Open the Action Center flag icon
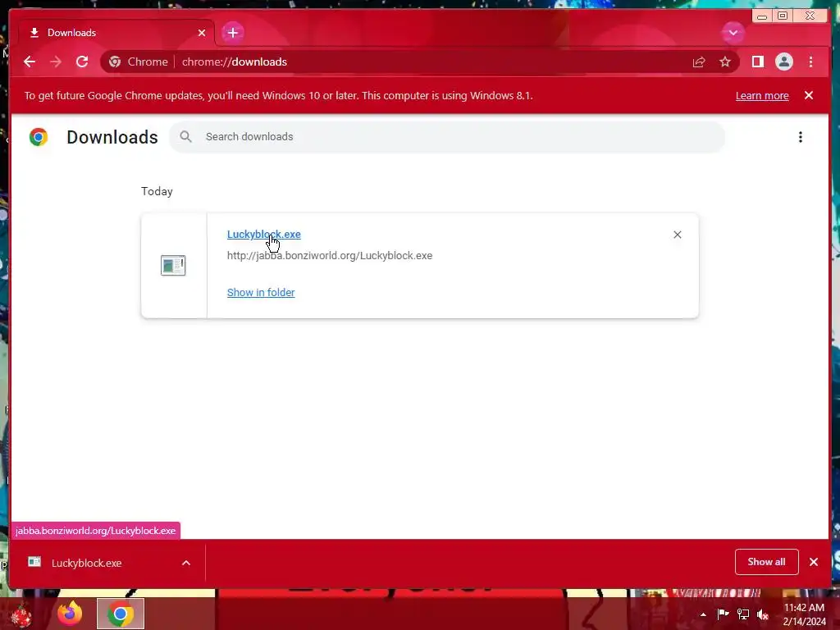840x630 pixels. pos(723,614)
